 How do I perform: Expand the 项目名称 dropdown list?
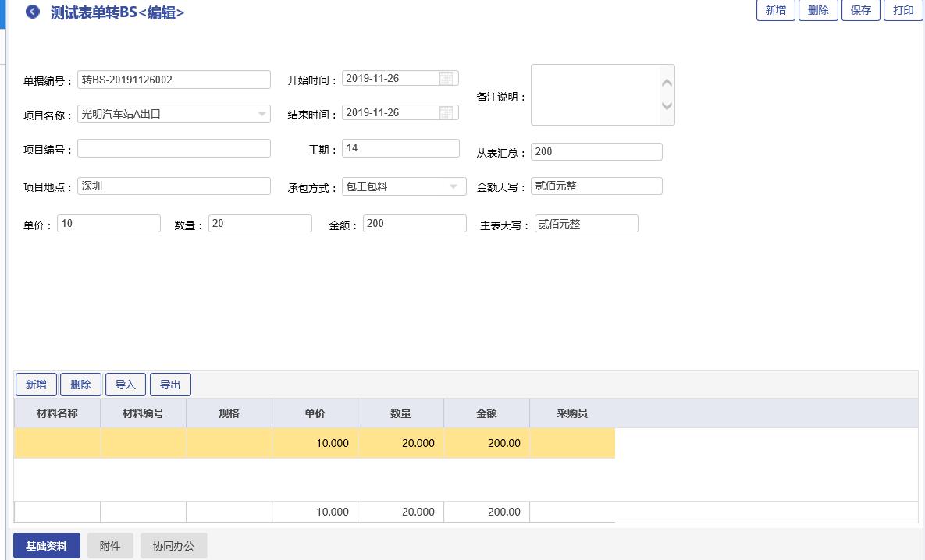[261, 114]
